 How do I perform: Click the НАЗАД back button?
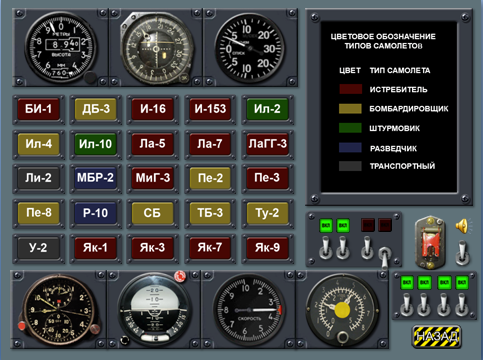click(x=437, y=336)
